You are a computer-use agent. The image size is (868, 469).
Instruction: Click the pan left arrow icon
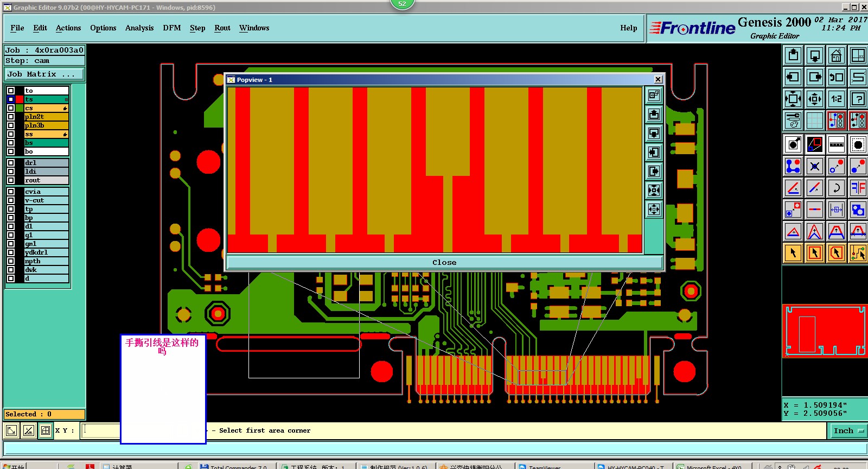pyautogui.click(x=793, y=77)
